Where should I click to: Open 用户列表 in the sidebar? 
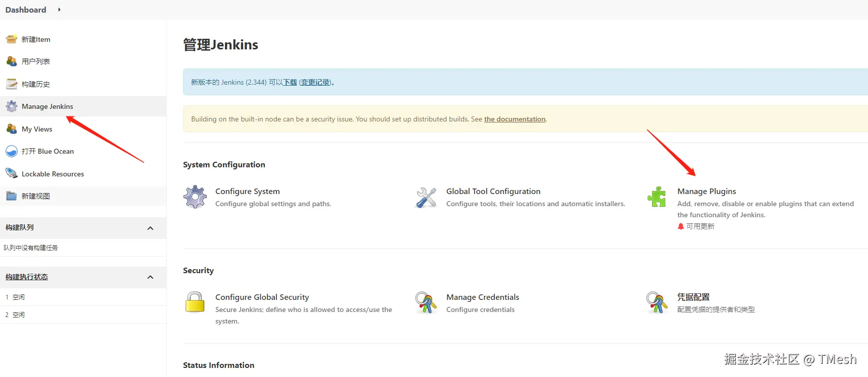tap(36, 61)
